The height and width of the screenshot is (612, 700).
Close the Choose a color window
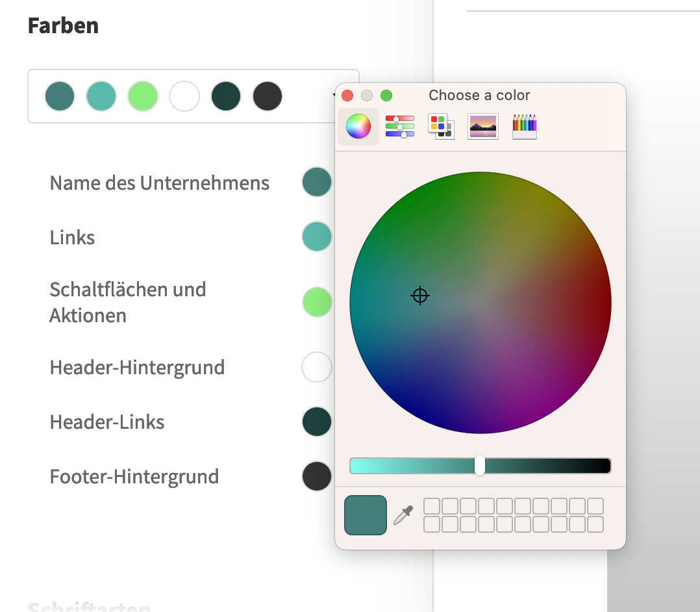pos(347,96)
